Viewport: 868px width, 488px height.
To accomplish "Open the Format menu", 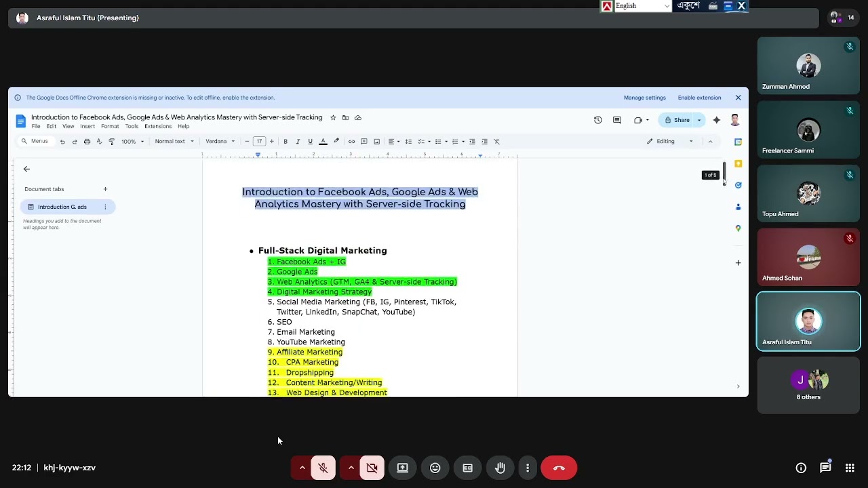I will (x=110, y=127).
